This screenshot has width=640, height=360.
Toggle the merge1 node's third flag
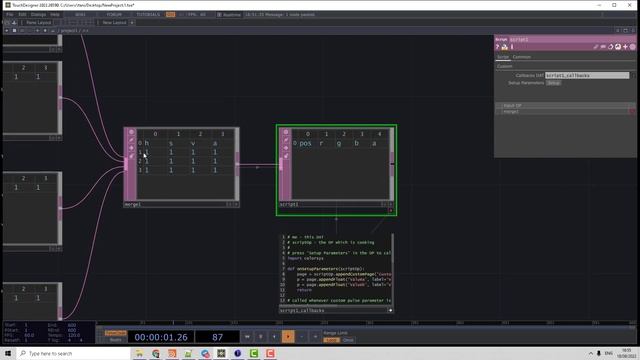click(131, 148)
